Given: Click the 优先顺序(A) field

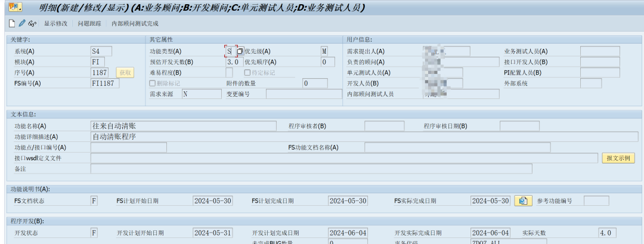Looking at the screenshot, I should pos(328,62).
